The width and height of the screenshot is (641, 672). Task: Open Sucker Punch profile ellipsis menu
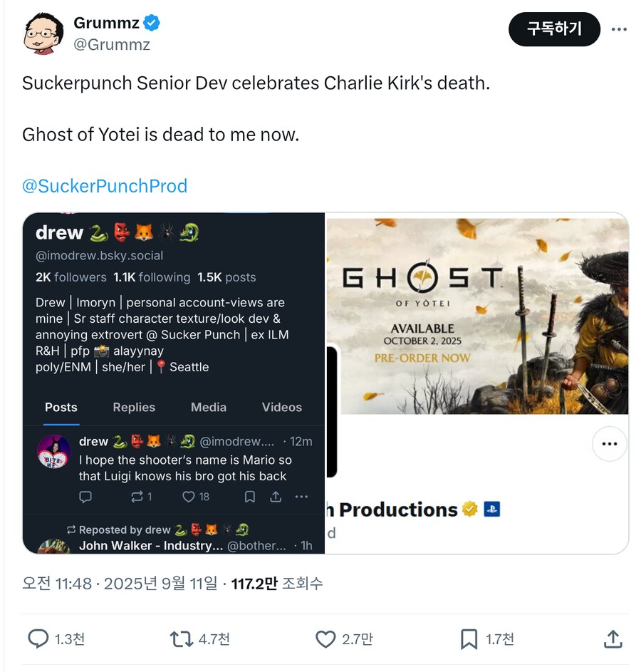coord(609,443)
